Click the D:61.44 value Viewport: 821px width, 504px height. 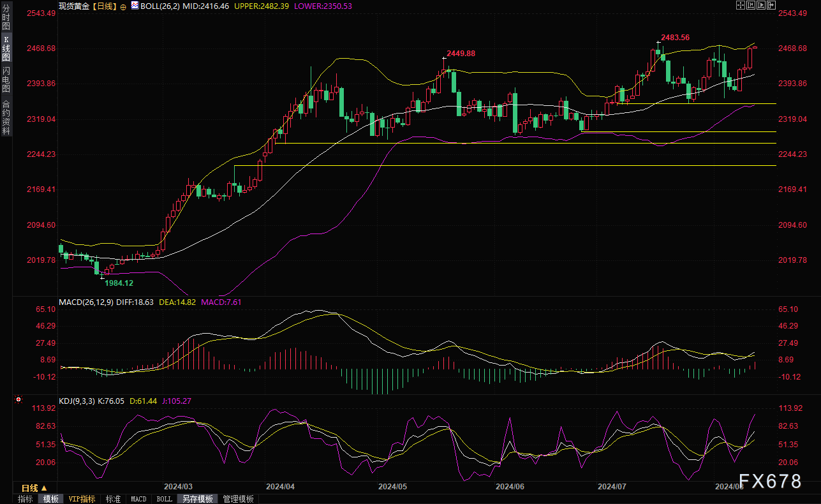click(143, 401)
